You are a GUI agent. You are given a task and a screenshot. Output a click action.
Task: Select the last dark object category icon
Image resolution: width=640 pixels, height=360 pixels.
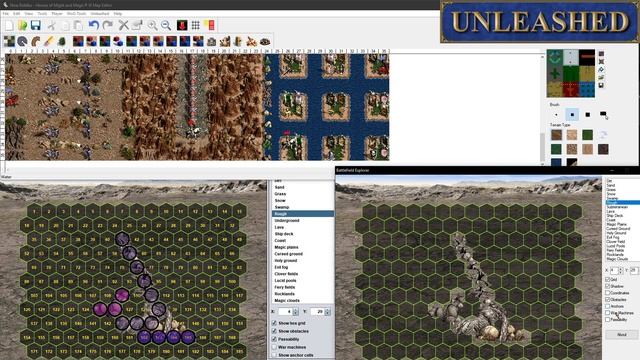[265, 41]
